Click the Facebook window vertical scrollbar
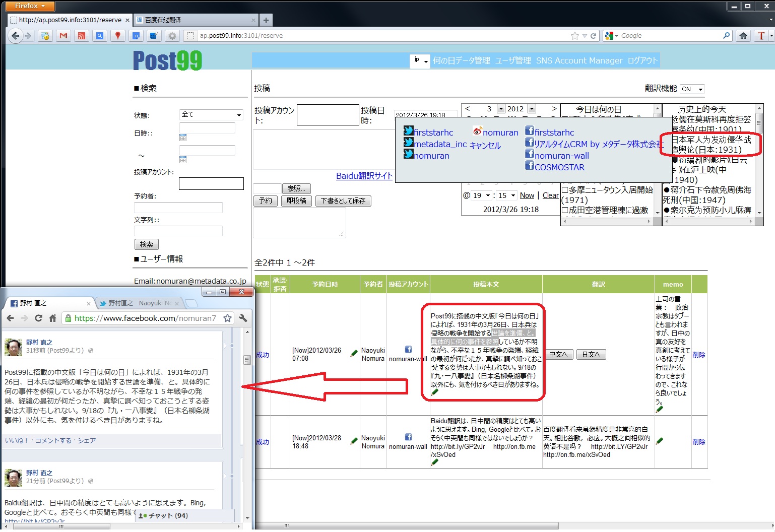Viewport: 775px width, 532px height. point(247,360)
